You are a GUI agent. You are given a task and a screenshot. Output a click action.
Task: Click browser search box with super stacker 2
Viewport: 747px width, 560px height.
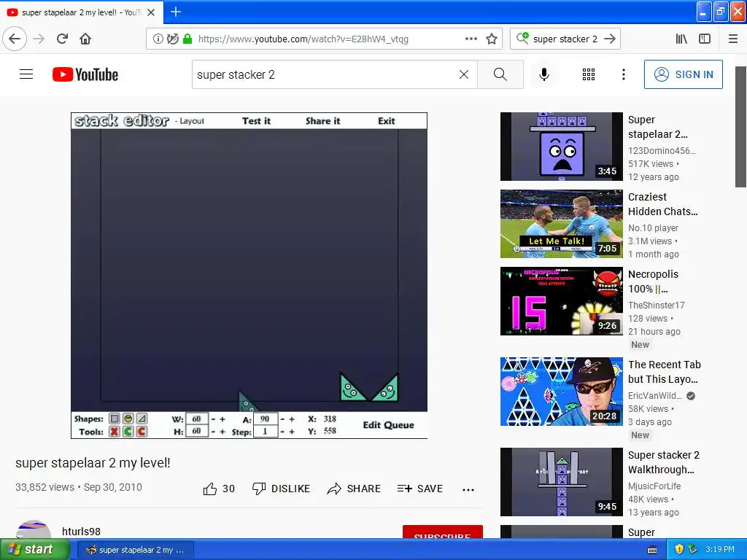(565, 39)
